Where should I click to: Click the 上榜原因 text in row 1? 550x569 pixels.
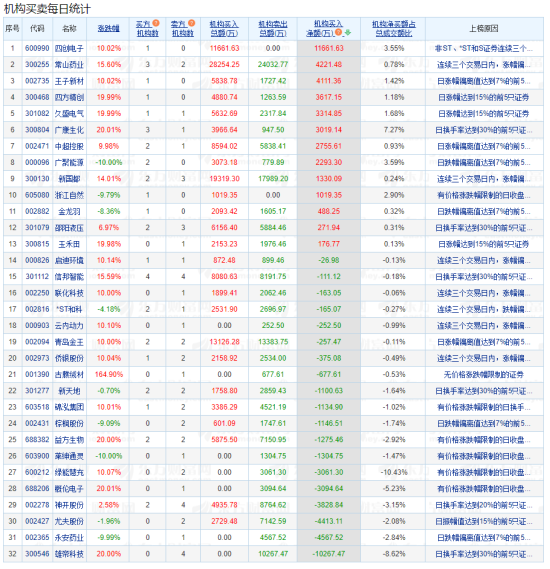click(x=484, y=48)
